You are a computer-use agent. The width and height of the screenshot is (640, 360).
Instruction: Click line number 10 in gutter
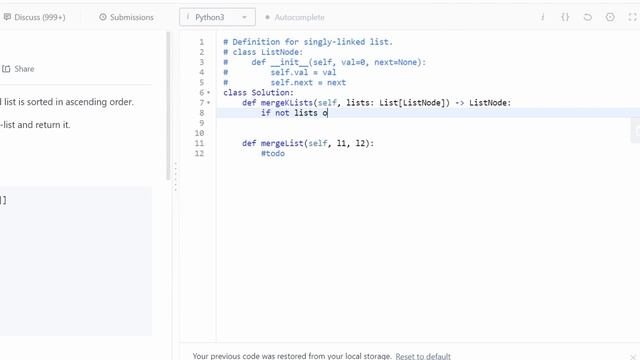click(x=199, y=133)
